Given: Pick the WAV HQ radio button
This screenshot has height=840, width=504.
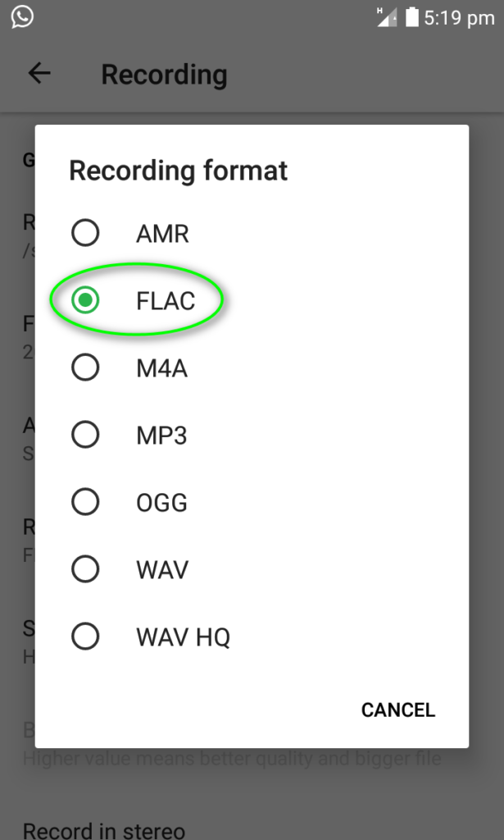Looking at the screenshot, I should point(85,636).
